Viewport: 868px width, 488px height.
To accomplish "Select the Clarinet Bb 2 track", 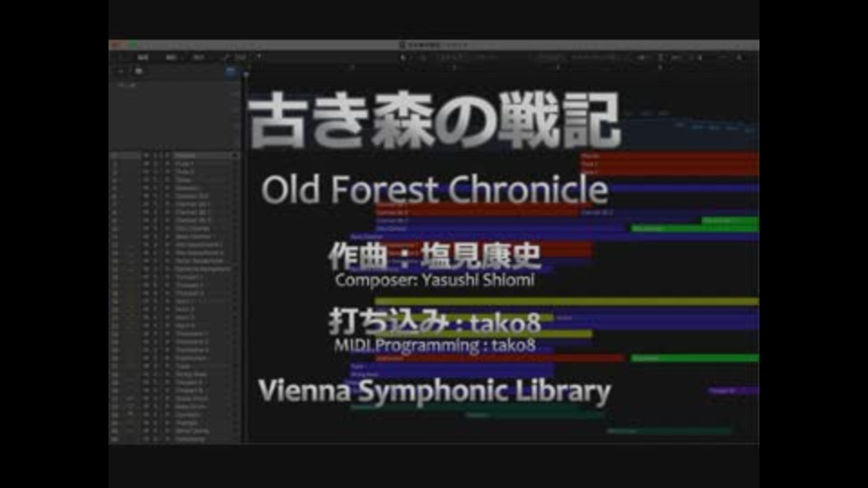I will 175,212.
